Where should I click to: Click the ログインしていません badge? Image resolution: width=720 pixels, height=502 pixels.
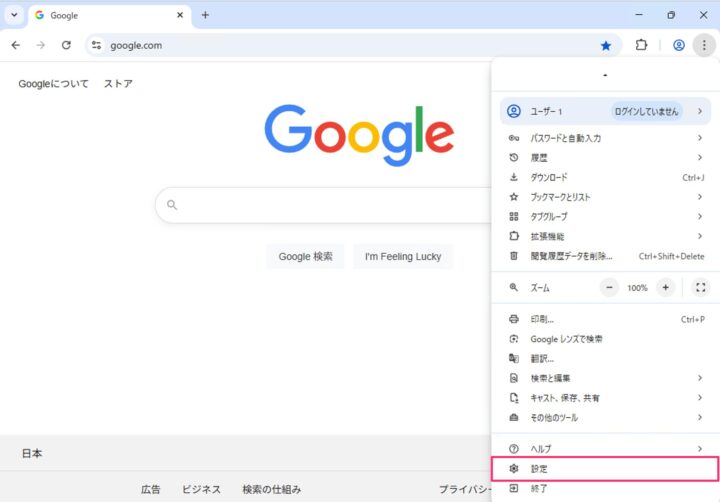click(647, 111)
